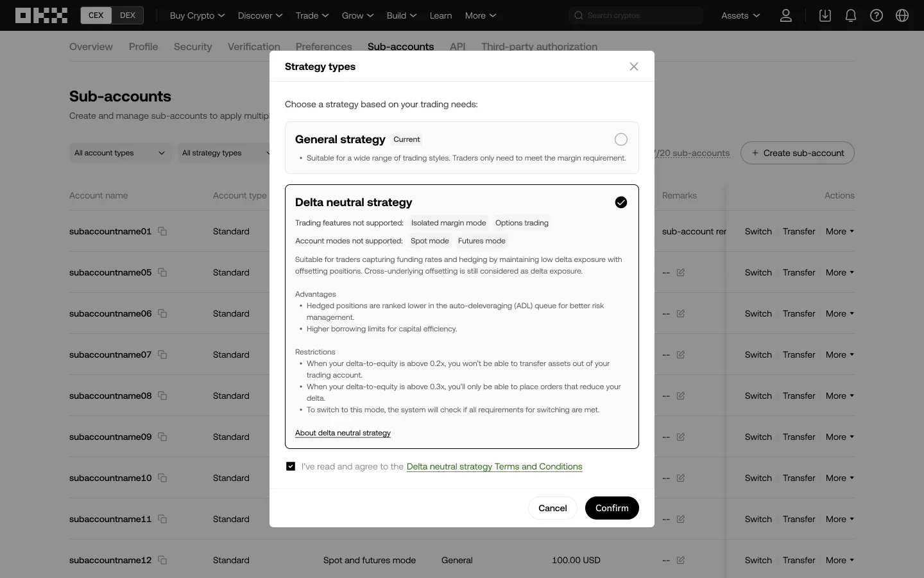Close the Strategy types dialog
The image size is (924, 578).
pyautogui.click(x=634, y=67)
